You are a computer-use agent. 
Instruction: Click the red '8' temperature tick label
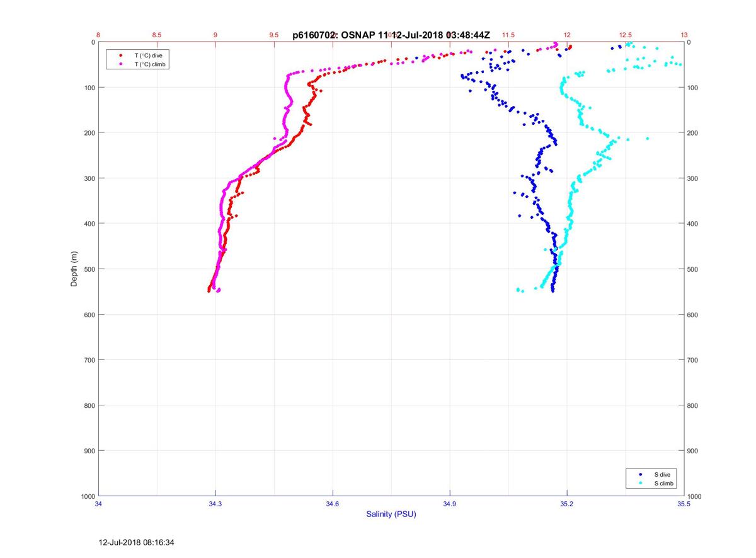tap(98, 35)
